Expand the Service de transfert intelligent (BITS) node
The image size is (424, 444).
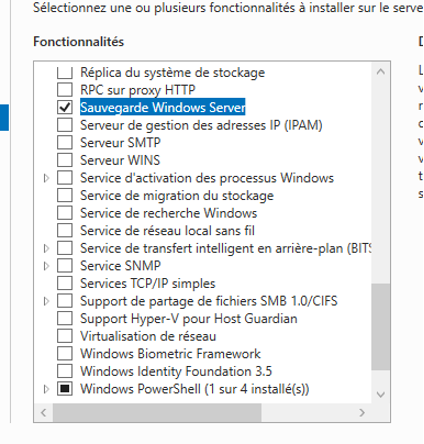[x=47, y=248]
